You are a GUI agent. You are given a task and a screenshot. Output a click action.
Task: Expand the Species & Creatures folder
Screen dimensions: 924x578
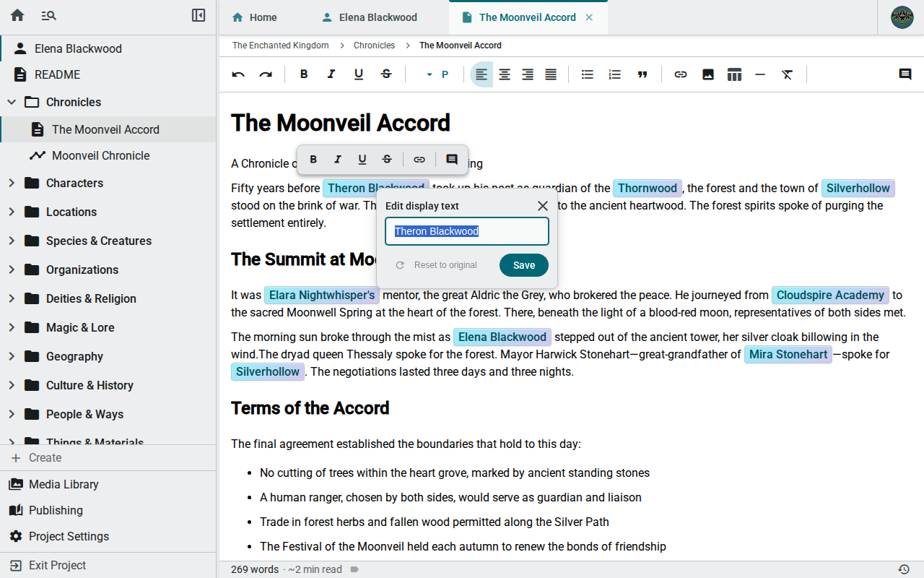(x=12, y=241)
